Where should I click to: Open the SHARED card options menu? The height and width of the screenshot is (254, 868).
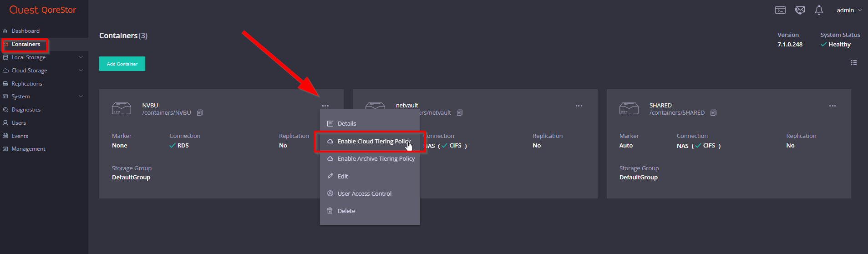click(x=832, y=106)
